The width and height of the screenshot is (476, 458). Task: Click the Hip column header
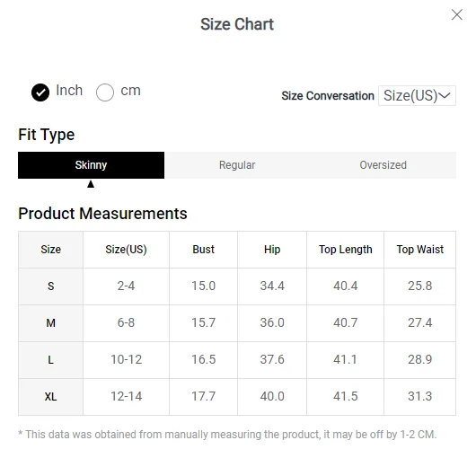pos(272,250)
